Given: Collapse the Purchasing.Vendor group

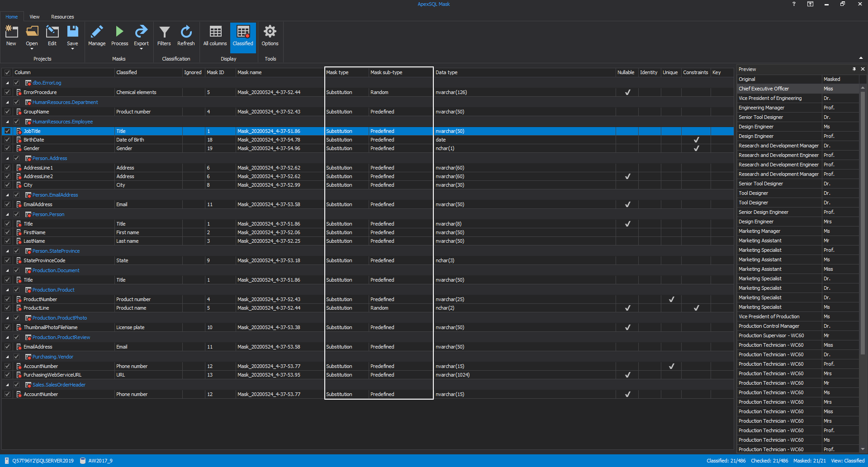Looking at the screenshot, I should tap(7, 357).
